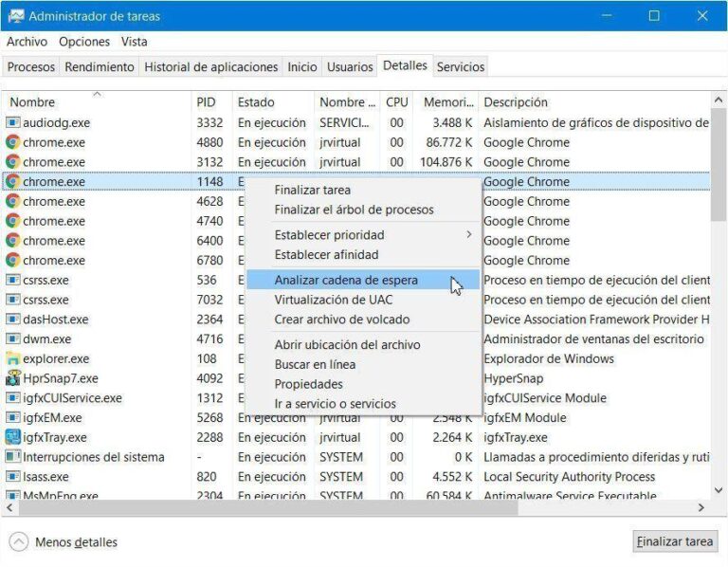Click the dwm.exe process icon
This screenshot has width=728, height=567.
13,338
